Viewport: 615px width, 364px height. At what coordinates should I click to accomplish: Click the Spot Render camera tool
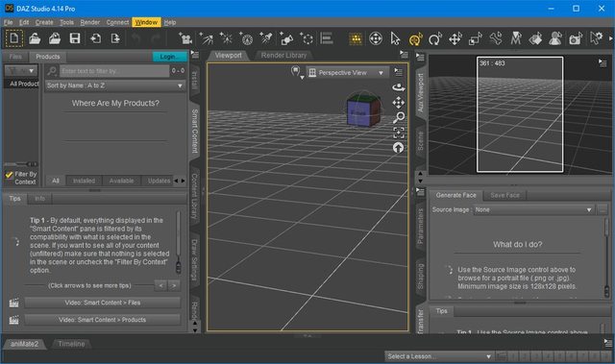coord(576,38)
